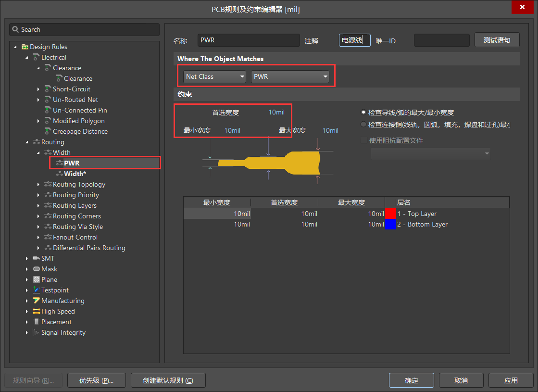Edit the 首选宽度 10mil value
This screenshot has width=538, height=392.
[x=276, y=112]
